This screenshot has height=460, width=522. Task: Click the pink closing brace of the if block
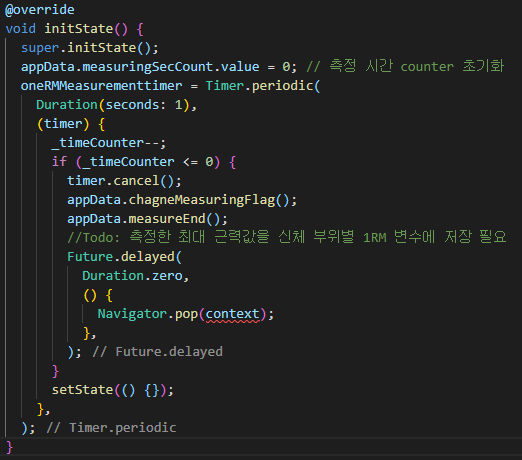pos(55,371)
